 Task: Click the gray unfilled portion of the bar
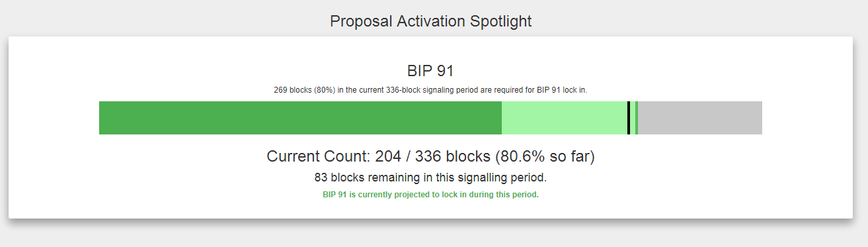tap(700, 118)
